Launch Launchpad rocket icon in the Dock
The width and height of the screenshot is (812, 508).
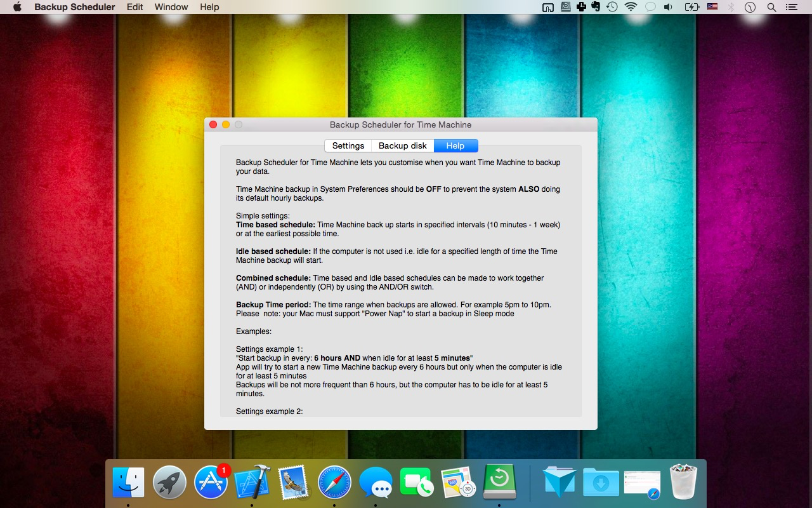169,483
